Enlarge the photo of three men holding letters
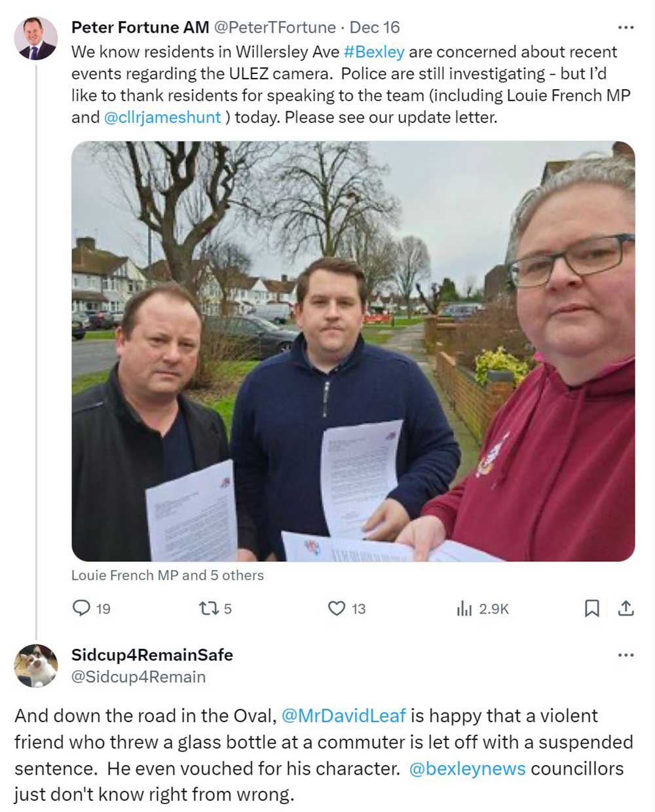This screenshot has width=655, height=812. (353, 351)
